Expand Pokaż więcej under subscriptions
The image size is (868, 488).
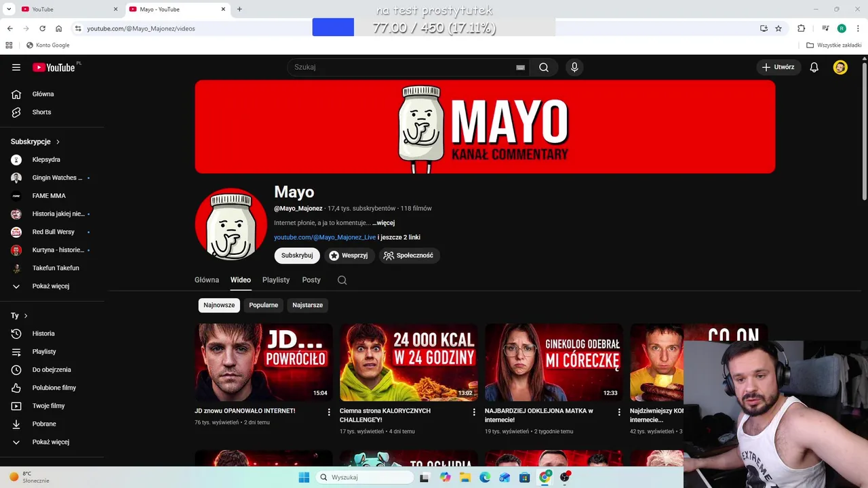pos(52,286)
